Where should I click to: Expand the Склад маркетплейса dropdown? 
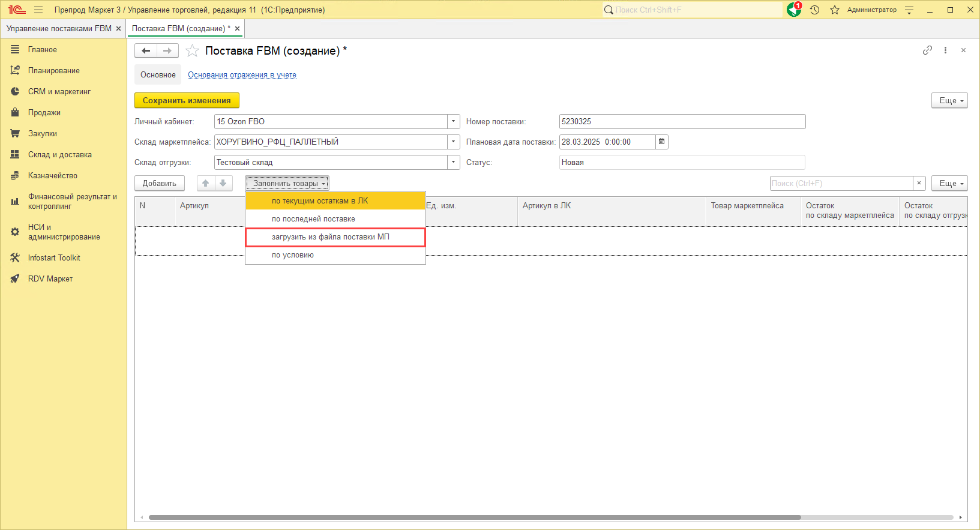click(453, 142)
